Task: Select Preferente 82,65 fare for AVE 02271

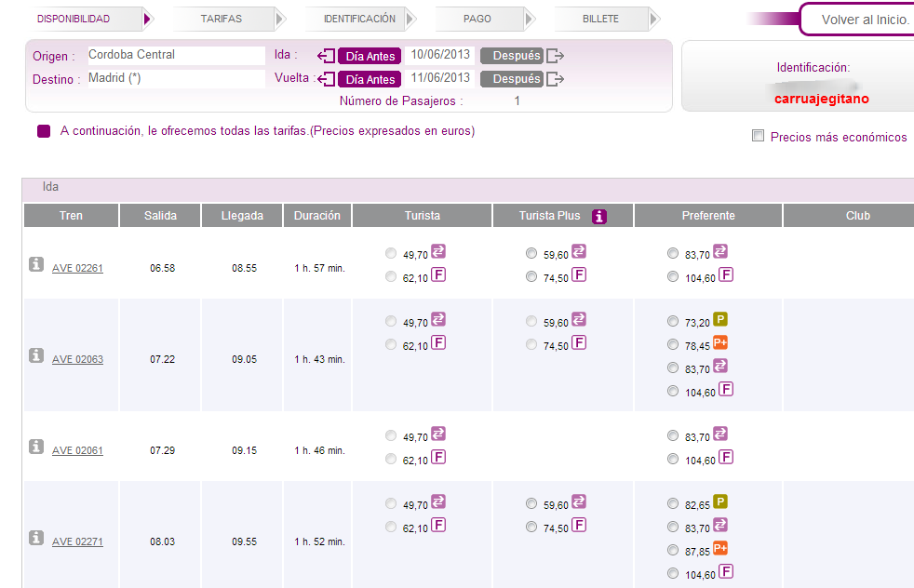Action: click(x=673, y=503)
